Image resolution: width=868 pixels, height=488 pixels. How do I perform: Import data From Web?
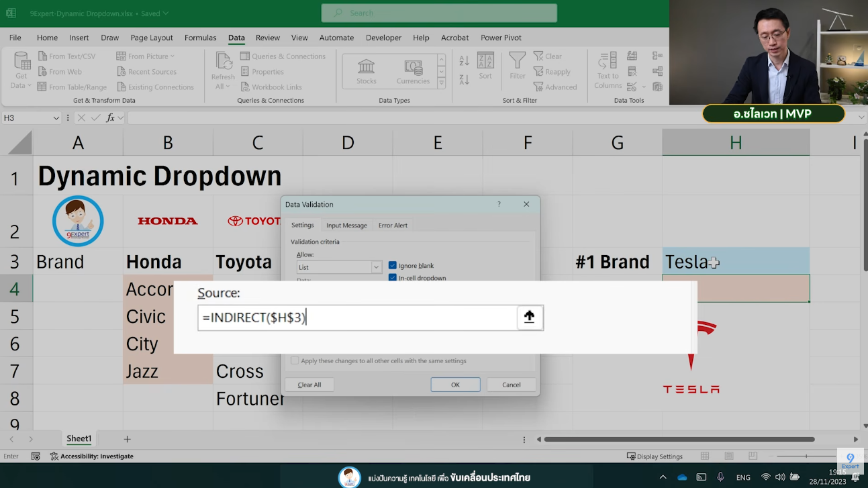click(60, 72)
